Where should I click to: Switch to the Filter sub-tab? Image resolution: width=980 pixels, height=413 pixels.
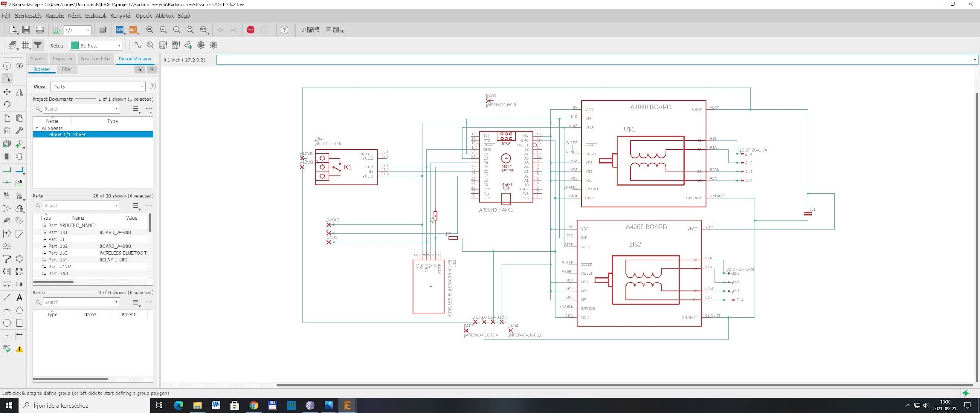tap(67, 69)
